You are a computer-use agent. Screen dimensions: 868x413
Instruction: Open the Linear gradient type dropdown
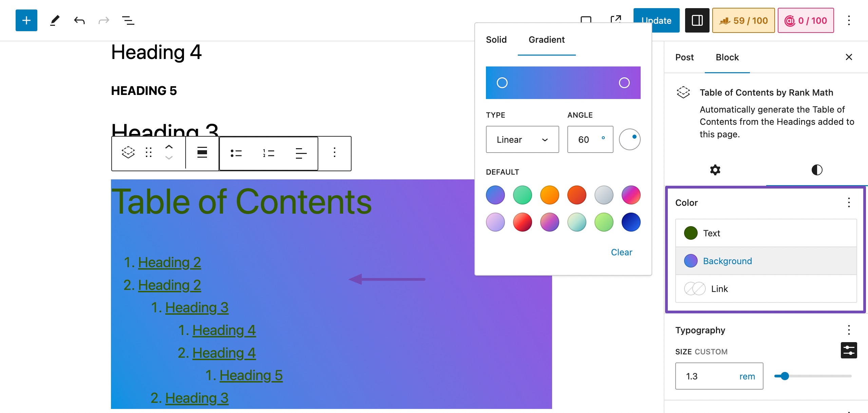(522, 139)
